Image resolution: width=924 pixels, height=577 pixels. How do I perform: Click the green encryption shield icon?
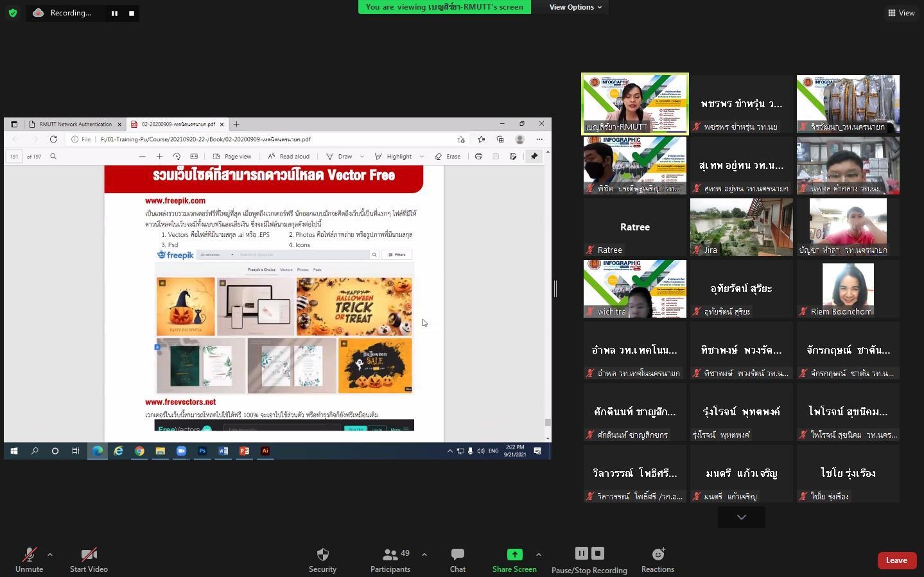click(x=13, y=13)
